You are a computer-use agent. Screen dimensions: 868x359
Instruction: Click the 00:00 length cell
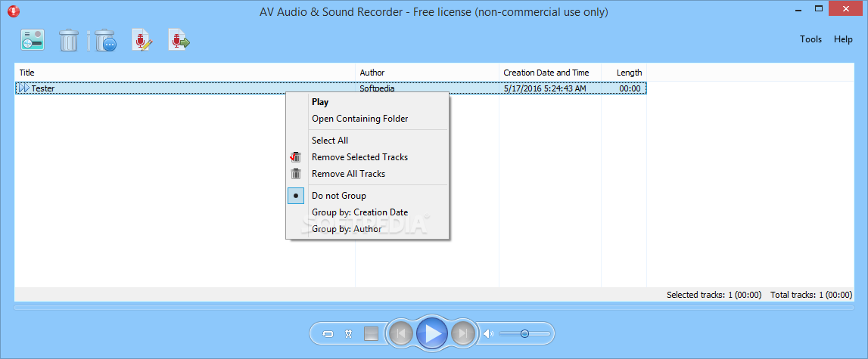(x=630, y=88)
